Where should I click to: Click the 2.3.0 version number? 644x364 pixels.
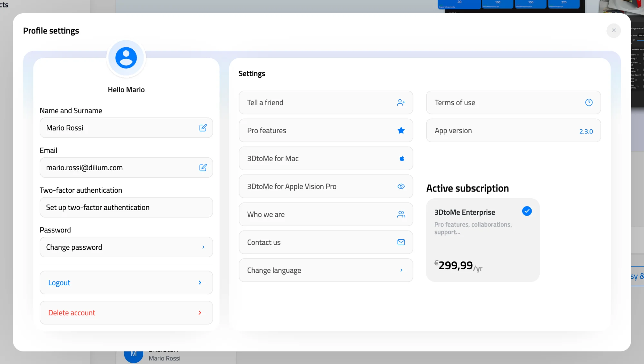[586, 131]
